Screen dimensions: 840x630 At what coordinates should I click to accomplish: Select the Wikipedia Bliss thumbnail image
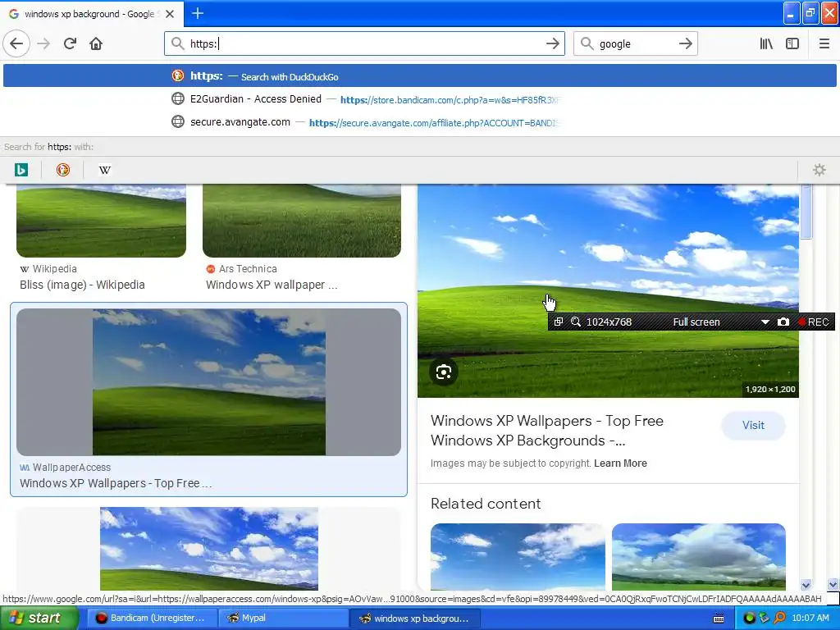101,220
